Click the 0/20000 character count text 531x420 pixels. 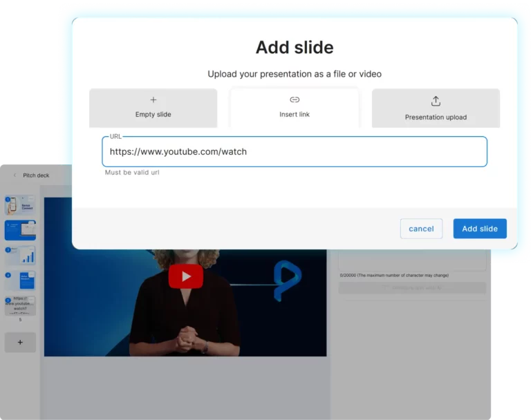(394, 275)
